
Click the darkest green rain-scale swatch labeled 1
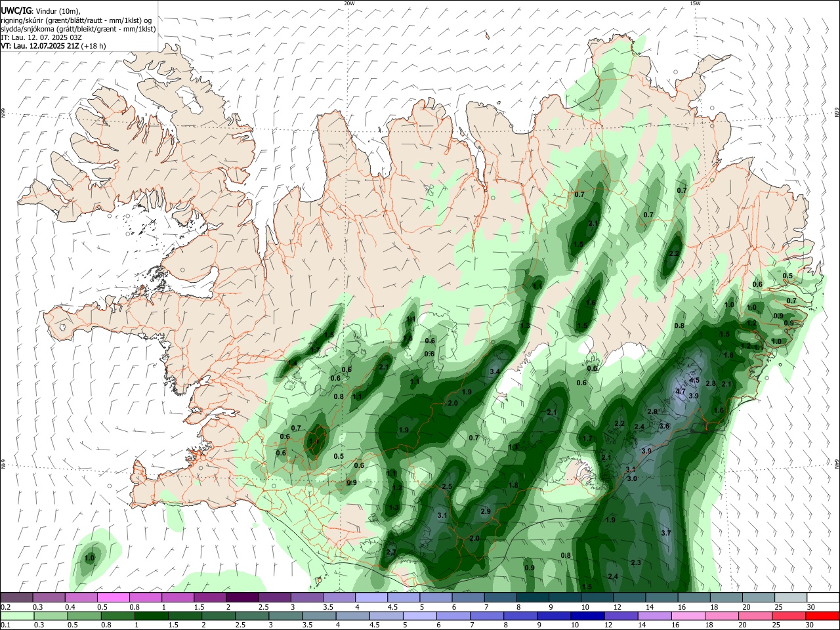tap(152, 616)
